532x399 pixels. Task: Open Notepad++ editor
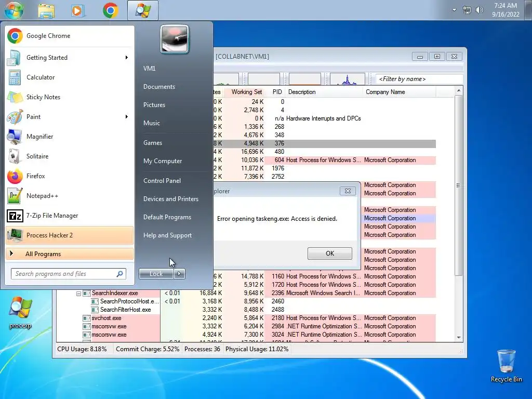pos(70,196)
